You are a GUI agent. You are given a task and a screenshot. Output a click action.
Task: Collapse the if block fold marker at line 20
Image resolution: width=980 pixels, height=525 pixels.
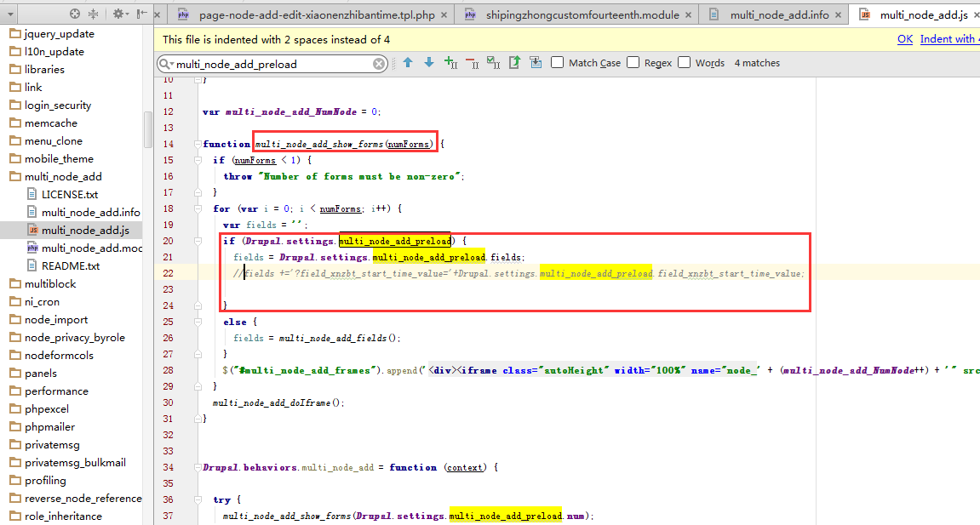click(x=198, y=241)
